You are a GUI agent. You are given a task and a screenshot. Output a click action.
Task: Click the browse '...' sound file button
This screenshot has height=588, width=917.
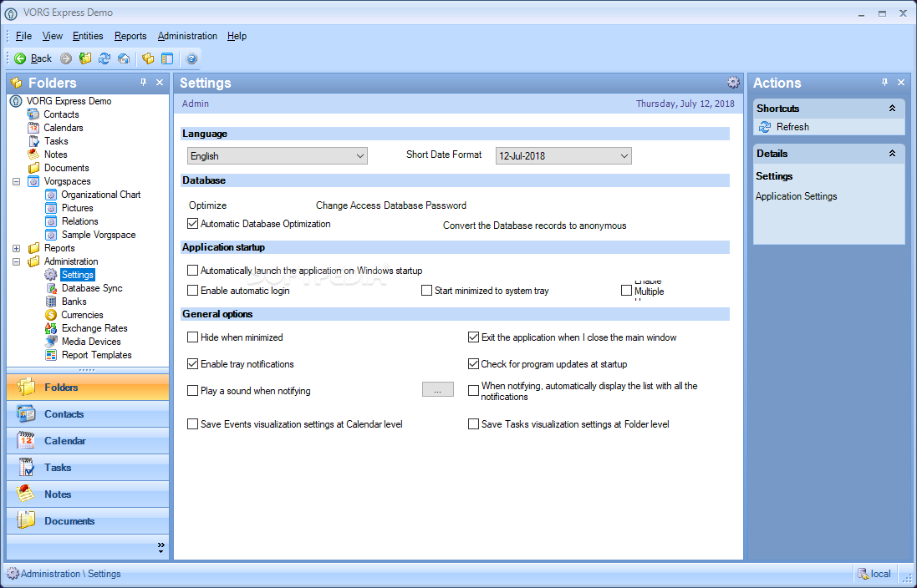(x=437, y=390)
